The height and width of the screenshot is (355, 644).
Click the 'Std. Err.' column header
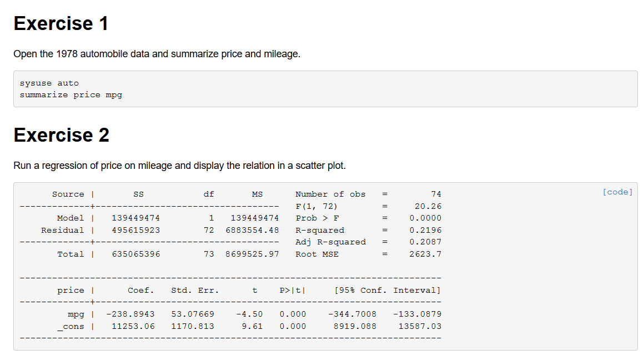pos(195,291)
